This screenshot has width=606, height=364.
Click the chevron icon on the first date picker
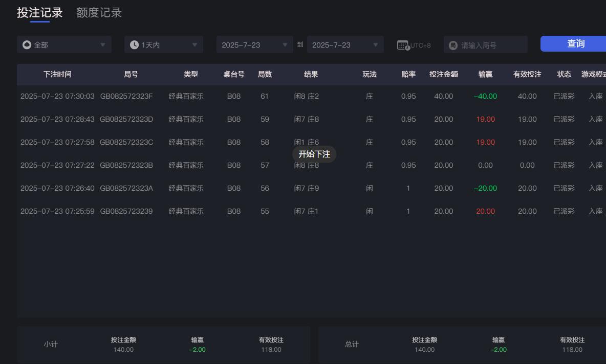(285, 44)
